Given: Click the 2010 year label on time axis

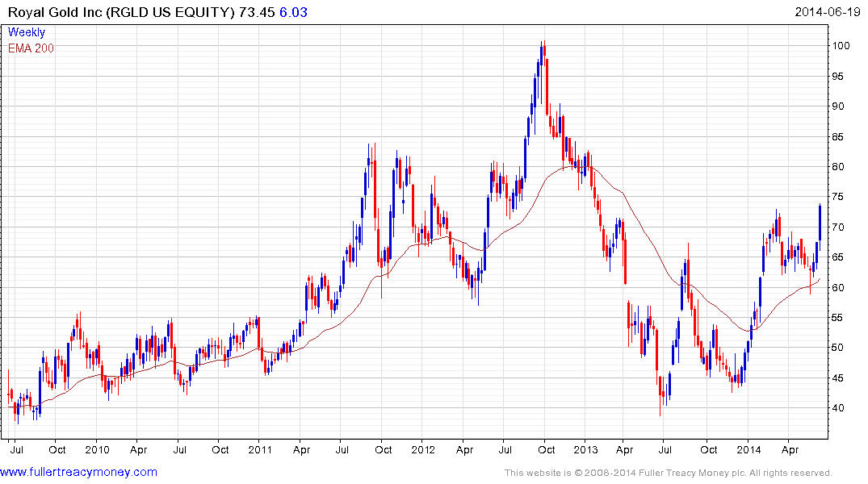Looking at the screenshot, I should click(98, 449).
